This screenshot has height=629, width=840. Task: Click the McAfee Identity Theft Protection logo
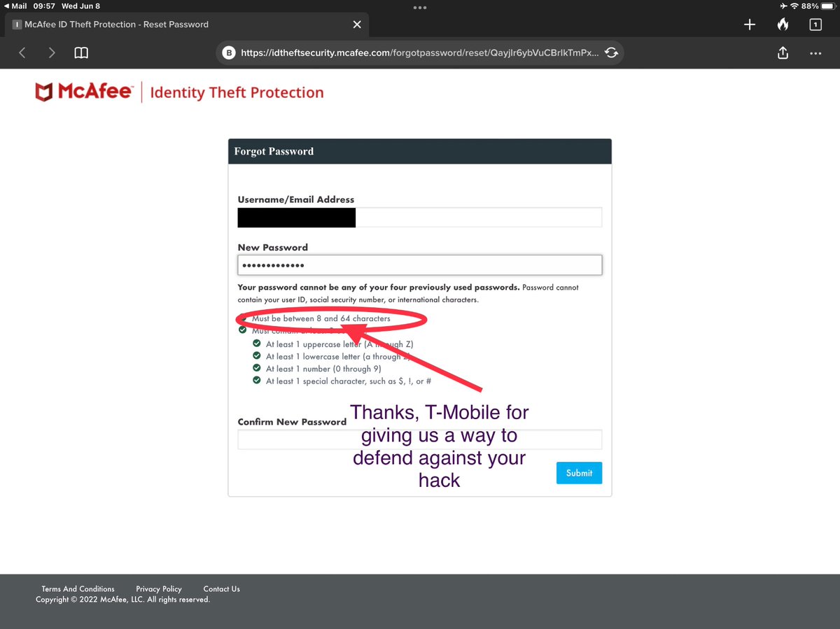180,92
